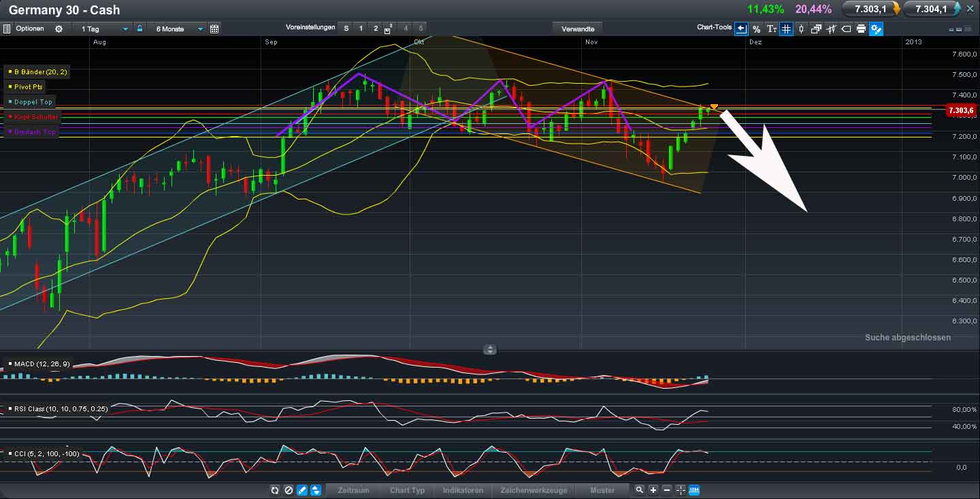Select the text annotation tool
Image resolution: width=980 pixels, height=499 pixels.
(772, 29)
